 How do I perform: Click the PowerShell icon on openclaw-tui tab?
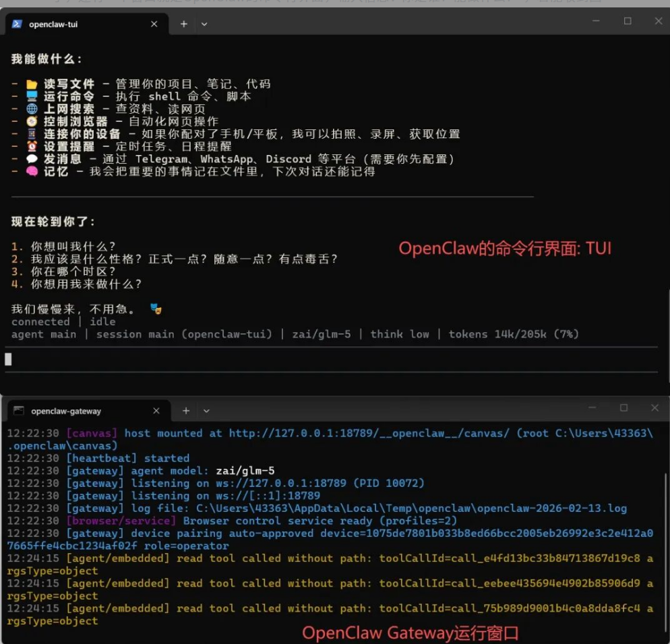click(17, 24)
